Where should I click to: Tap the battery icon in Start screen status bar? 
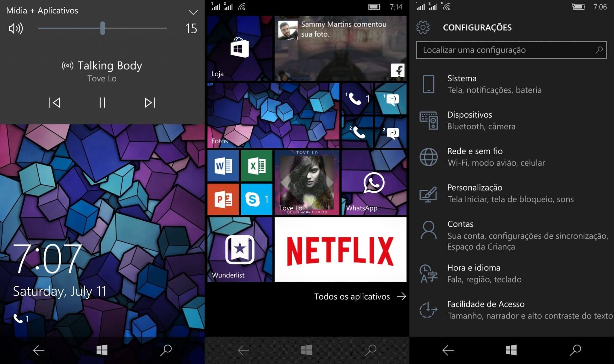coord(374,7)
